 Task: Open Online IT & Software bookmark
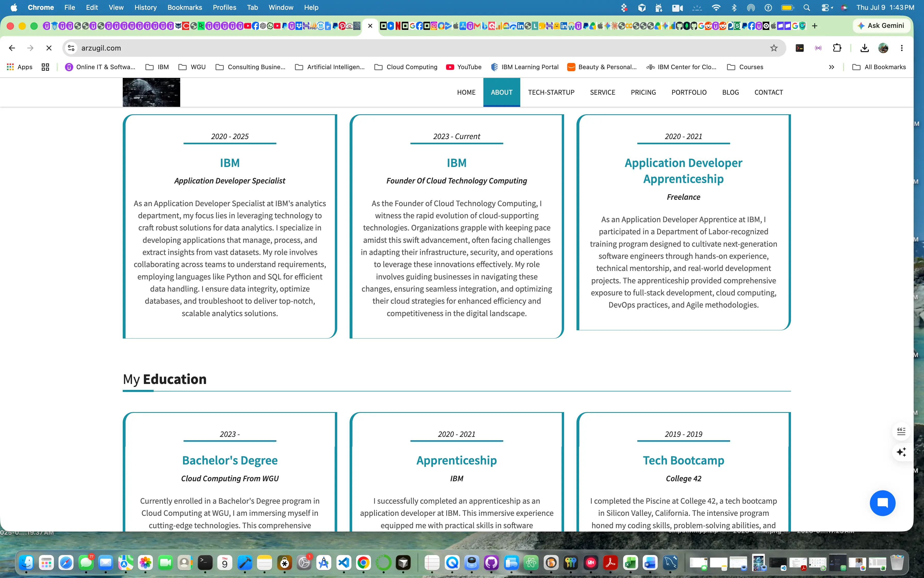100,67
